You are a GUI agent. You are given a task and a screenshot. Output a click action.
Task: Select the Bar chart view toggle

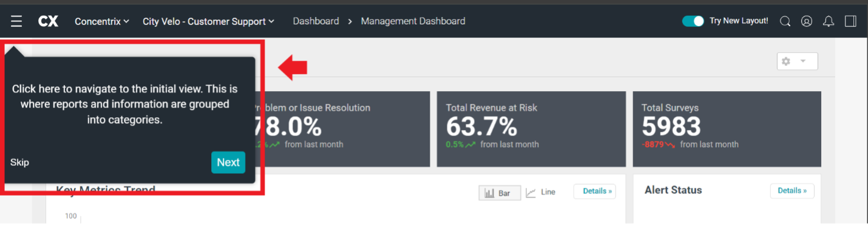[500, 193]
